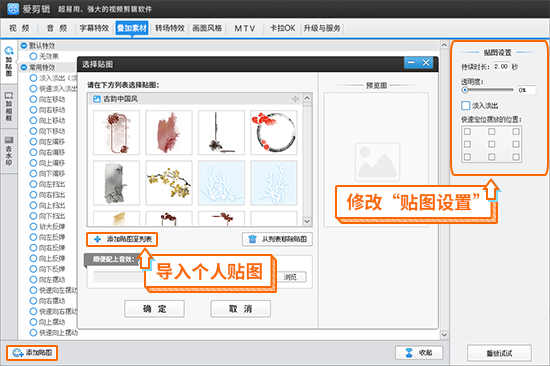The width and height of the screenshot is (550, 366).
Task: Click the sticker list scroll-up arrow
Action: tap(307, 98)
